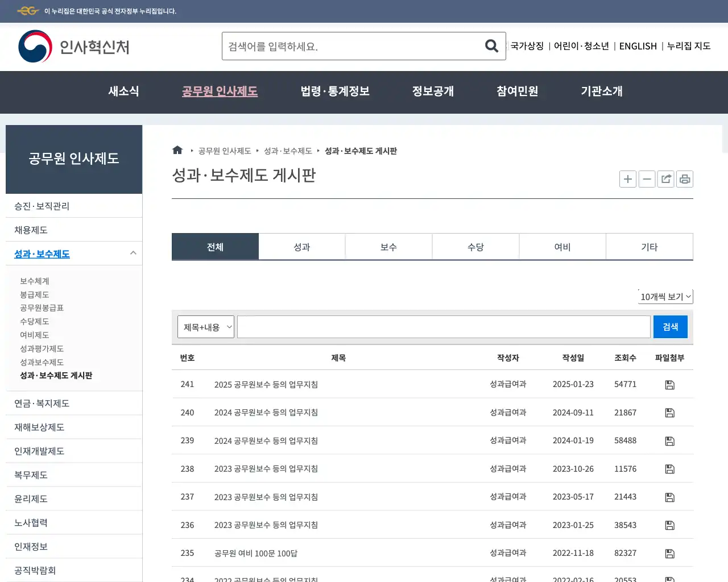728x582 pixels.
Task: Open the 참여민원 main menu
Action: 517,92
